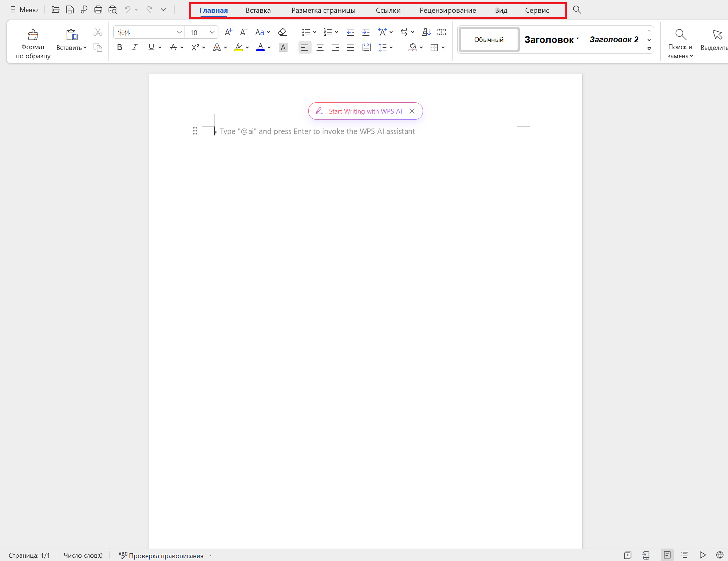The height and width of the screenshot is (561, 728).
Task: Click the Decrease font size icon
Action: tap(244, 32)
